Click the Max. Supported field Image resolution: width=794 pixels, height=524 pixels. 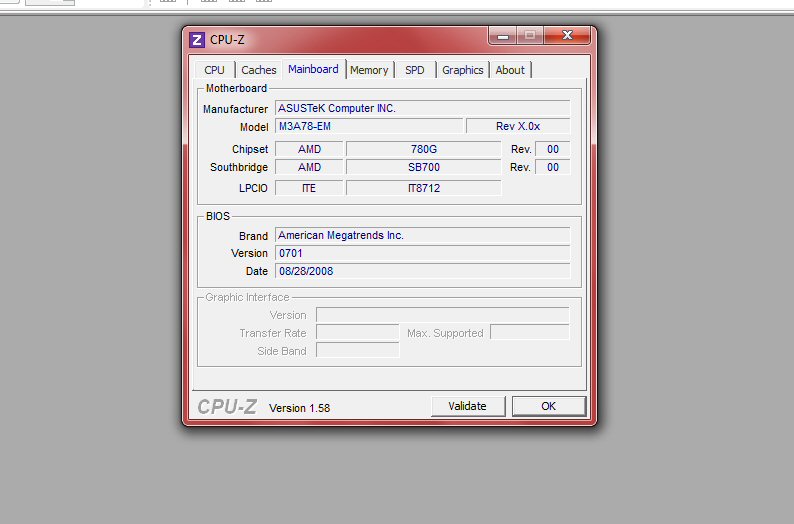pyautogui.click(x=530, y=333)
